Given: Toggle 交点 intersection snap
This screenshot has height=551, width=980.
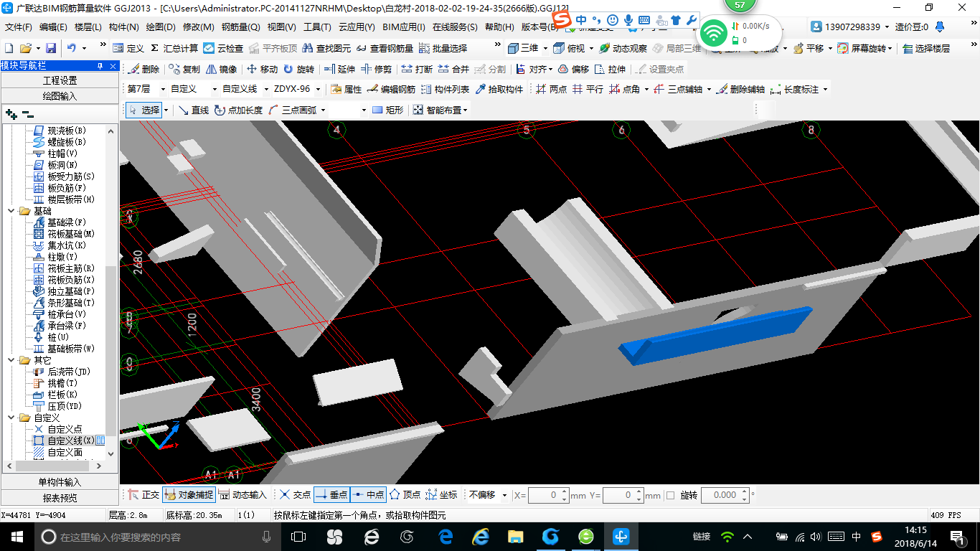Looking at the screenshot, I should click(295, 494).
